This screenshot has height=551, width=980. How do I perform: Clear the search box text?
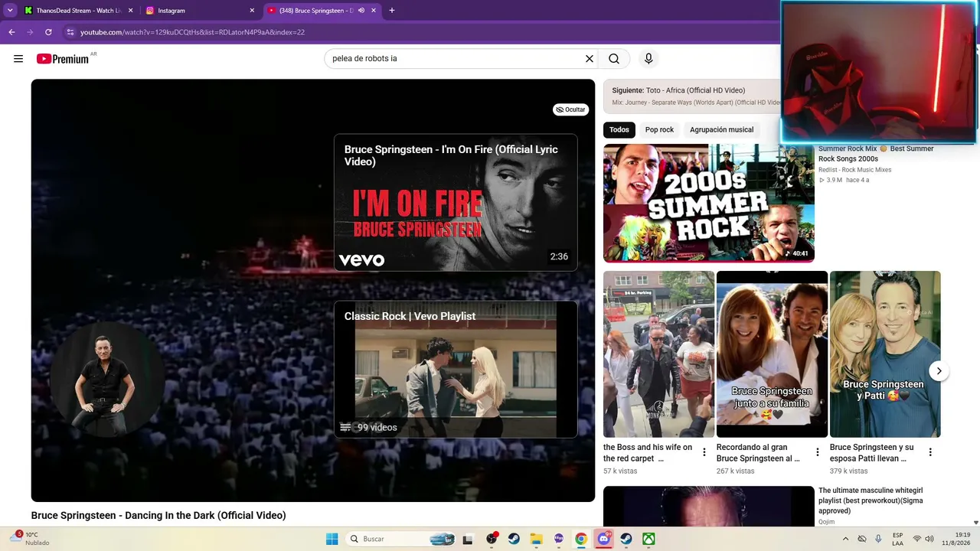click(590, 59)
